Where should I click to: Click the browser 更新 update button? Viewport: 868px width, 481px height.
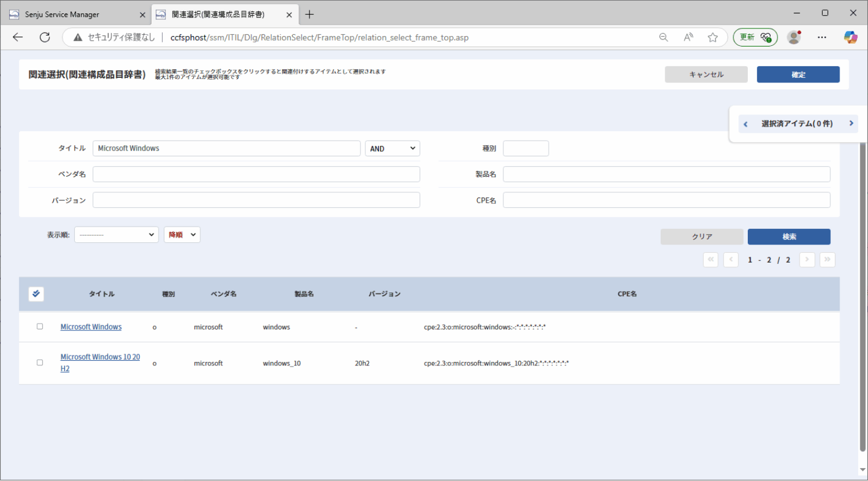click(x=755, y=37)
